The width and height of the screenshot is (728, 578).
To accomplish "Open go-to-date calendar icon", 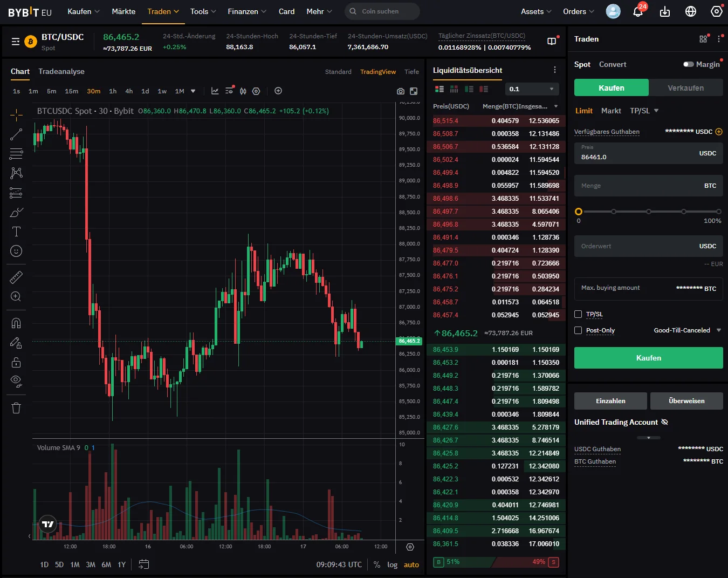I will tap(144, 565).
